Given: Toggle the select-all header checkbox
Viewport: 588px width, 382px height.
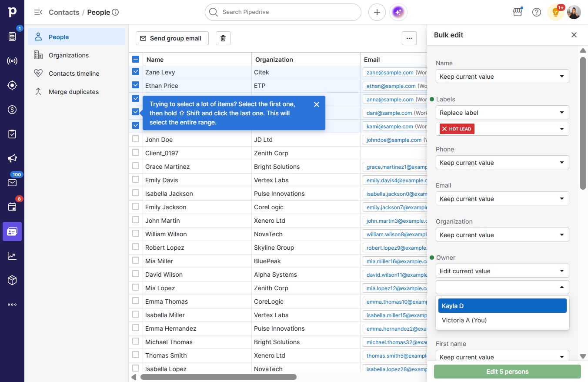Looking at the screenshot, I should 136,59.
